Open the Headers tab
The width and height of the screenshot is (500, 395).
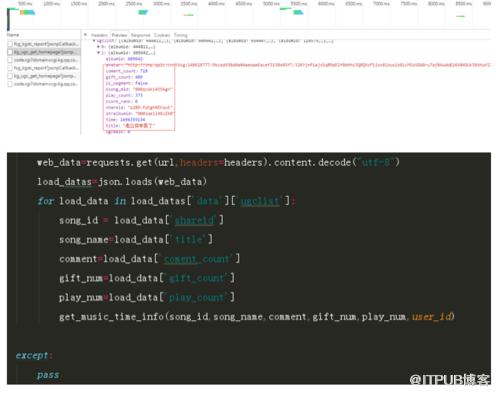pyautogui.click(x=99, y=35)
